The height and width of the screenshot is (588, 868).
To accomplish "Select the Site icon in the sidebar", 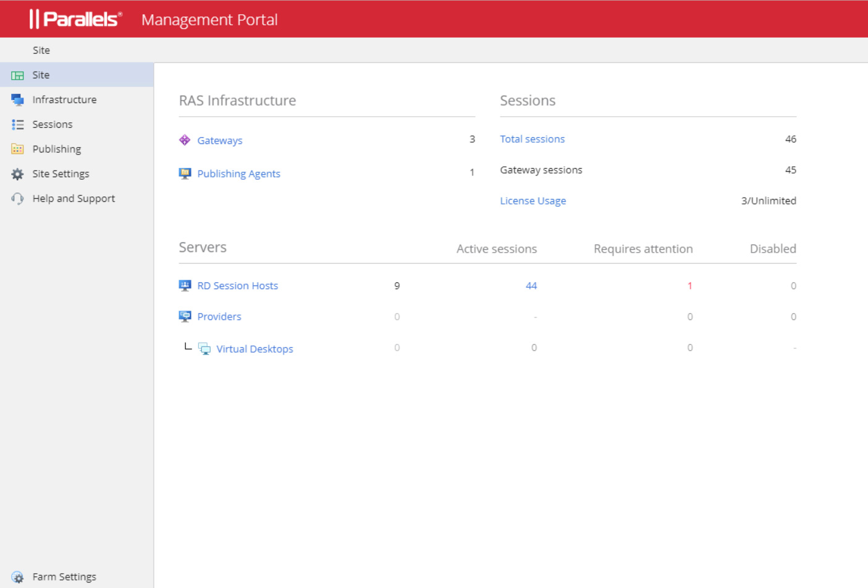I will pos(17,74).
